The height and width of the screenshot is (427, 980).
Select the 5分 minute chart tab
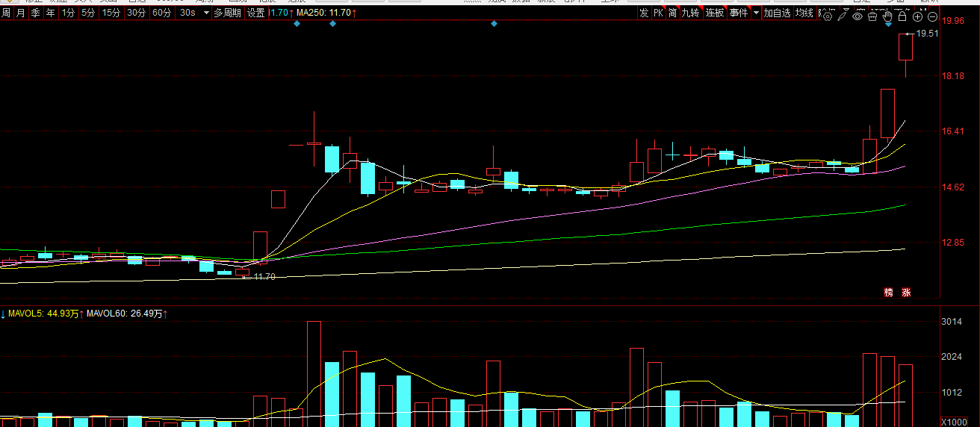click(88, 13)
